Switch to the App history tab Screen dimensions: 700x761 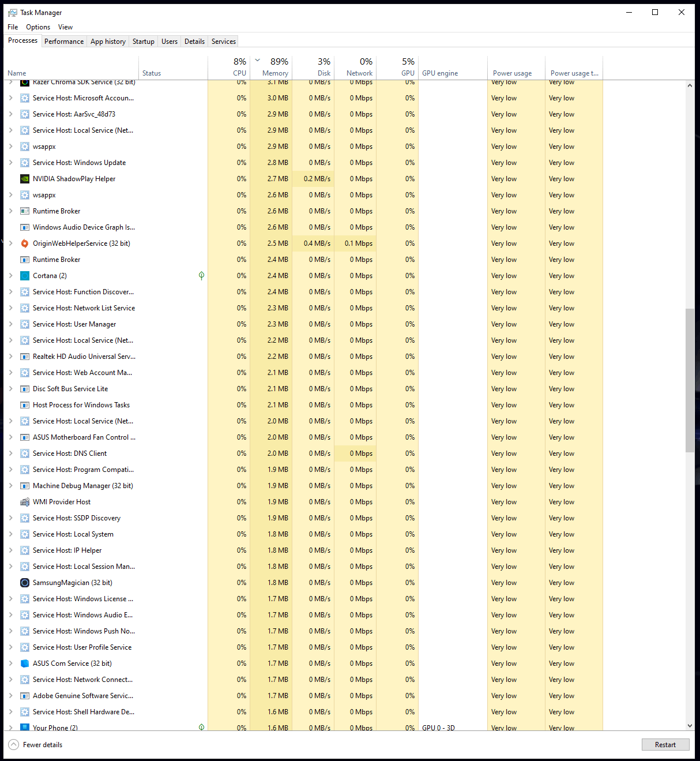(x=108, y=42)
